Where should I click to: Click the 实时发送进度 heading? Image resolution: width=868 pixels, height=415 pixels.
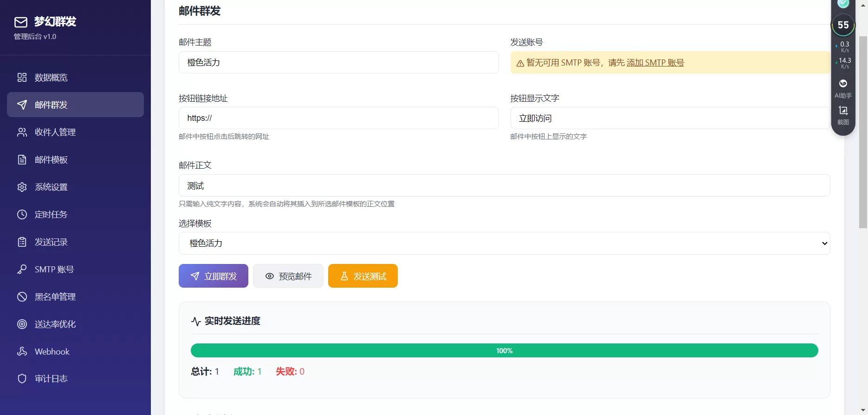(232, 321)
